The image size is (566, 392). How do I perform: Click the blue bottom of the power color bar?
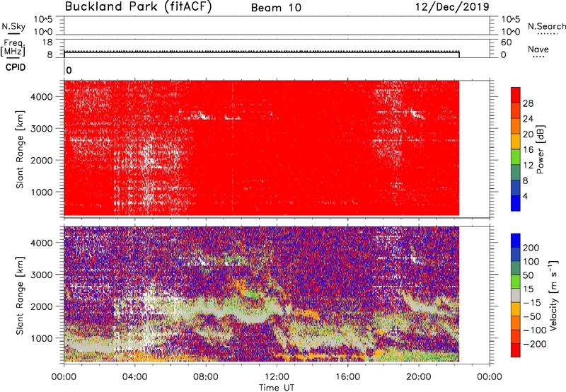pyautogui.click(x=516, y=204)
